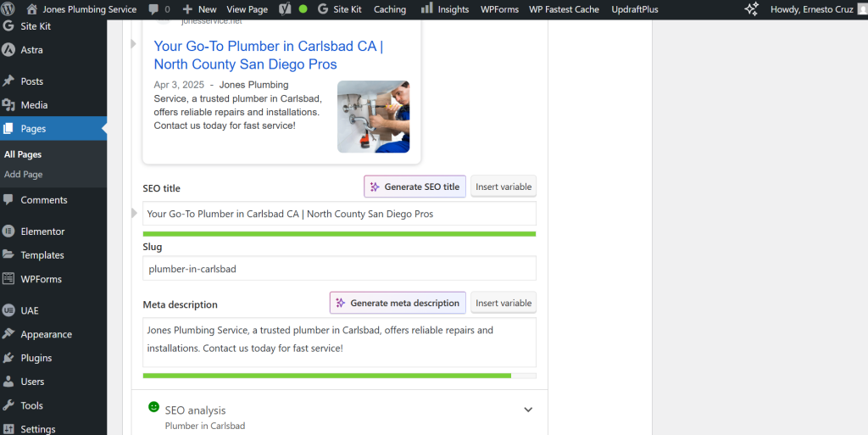Click the triangle arrow beside the search preview
Image resolution: width=868 pixels, height=435 pixels.
[x=133, y=43]
